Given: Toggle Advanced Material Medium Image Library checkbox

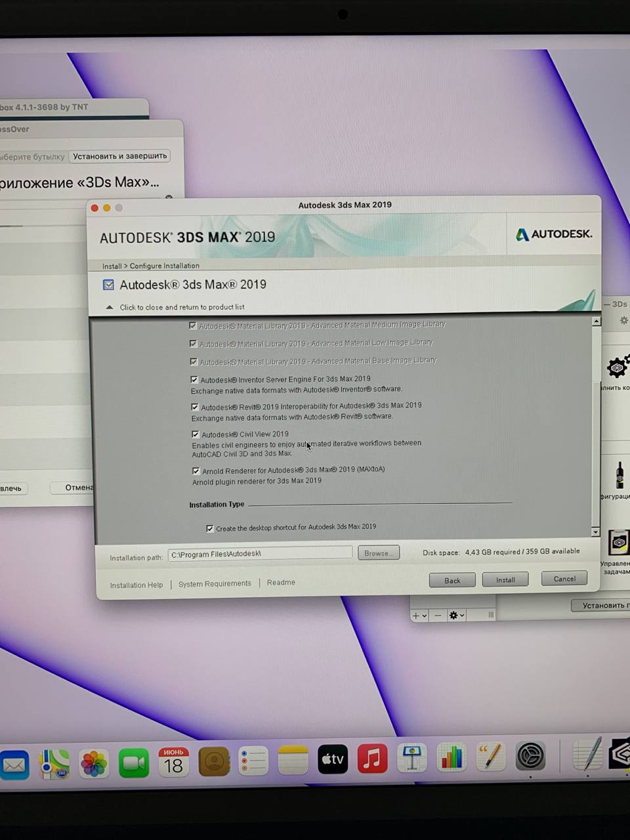Looking at the screenshot, I should coord(192,325).
